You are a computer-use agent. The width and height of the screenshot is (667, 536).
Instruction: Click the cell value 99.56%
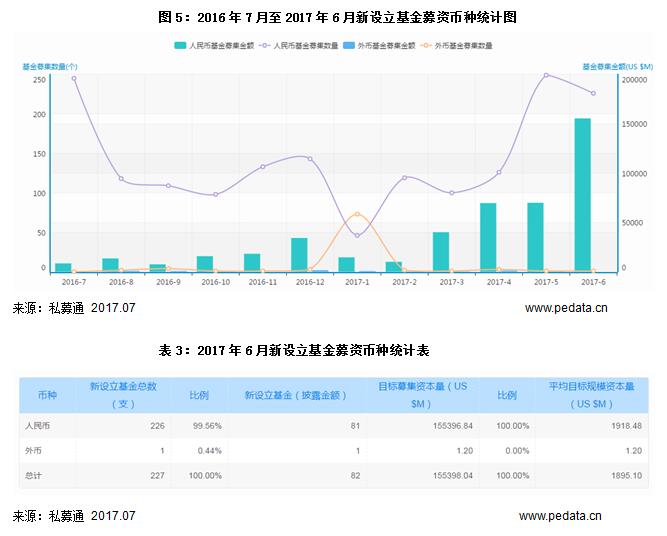coord(207,425)
